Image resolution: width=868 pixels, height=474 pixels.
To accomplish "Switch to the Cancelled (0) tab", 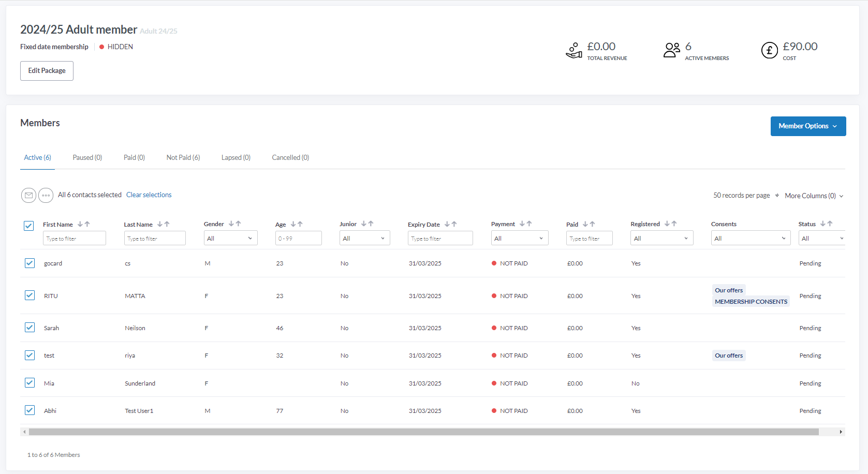I will coord(290,157).
